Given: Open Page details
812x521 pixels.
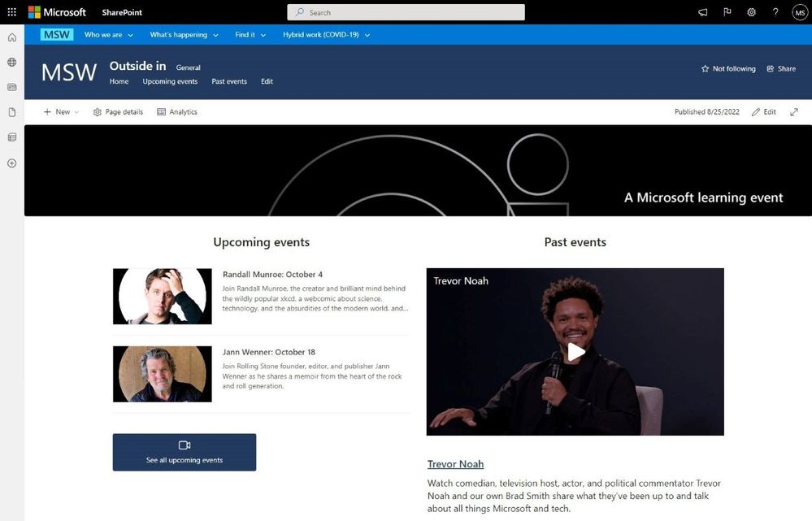Looking at the screenshot, I should click(x=118, y=112).
